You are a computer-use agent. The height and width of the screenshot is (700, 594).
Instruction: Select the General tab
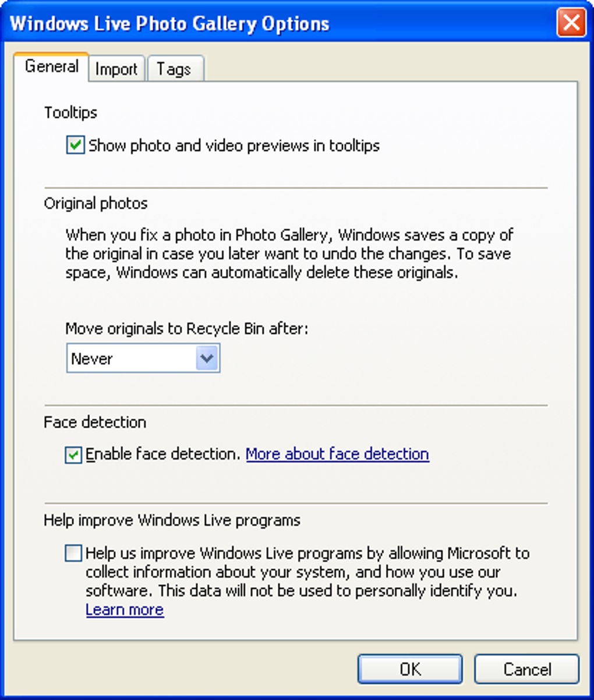(51, 66)
